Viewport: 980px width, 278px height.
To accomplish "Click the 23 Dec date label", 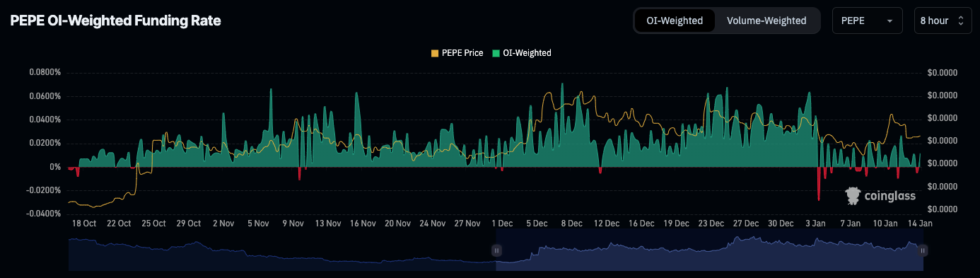I will tap(711, 224).
